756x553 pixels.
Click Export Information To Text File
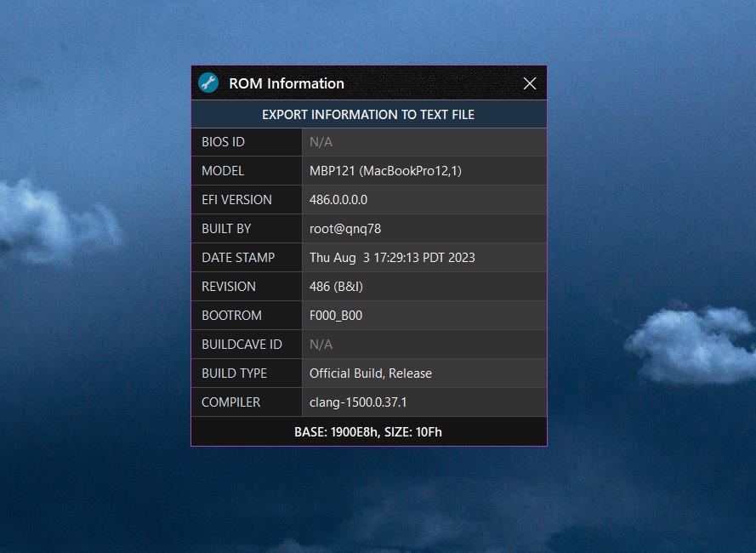click(369, 114)
